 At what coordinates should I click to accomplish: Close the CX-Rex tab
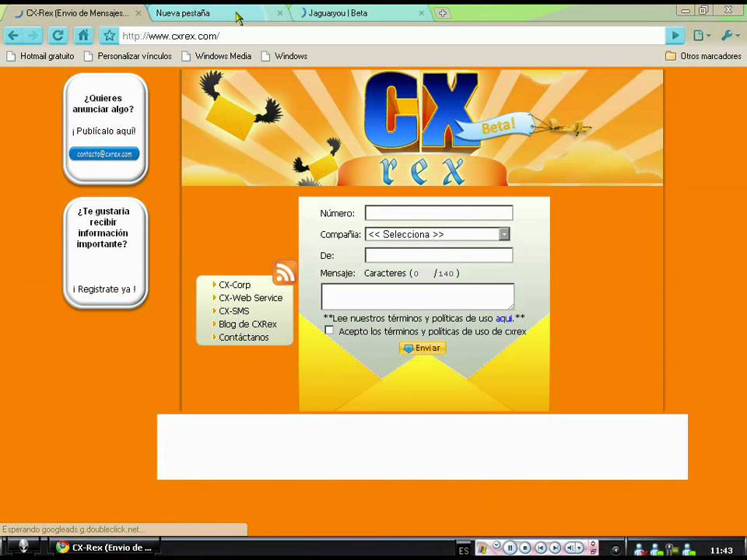pyautogui.click(x=139, y=13)
